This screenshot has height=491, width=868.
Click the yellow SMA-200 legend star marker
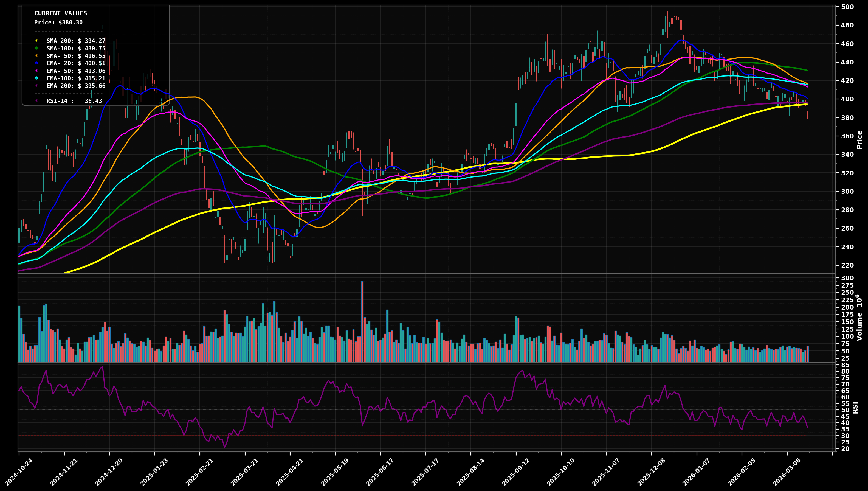(x=37, y=41)
